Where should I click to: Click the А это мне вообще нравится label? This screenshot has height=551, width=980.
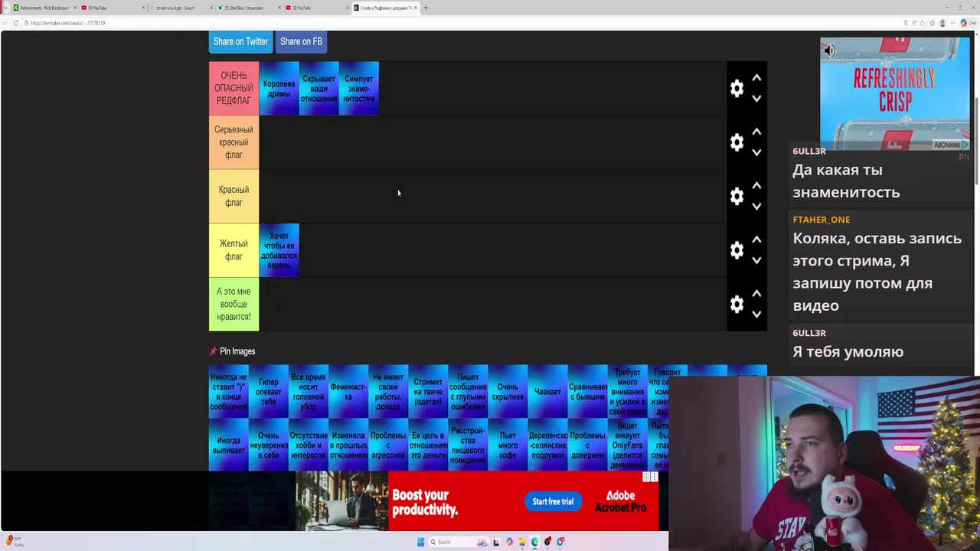[x=234, y=305]
